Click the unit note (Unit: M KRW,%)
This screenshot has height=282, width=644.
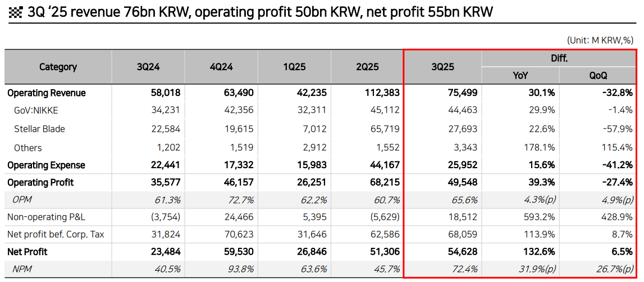coord(600,40)
